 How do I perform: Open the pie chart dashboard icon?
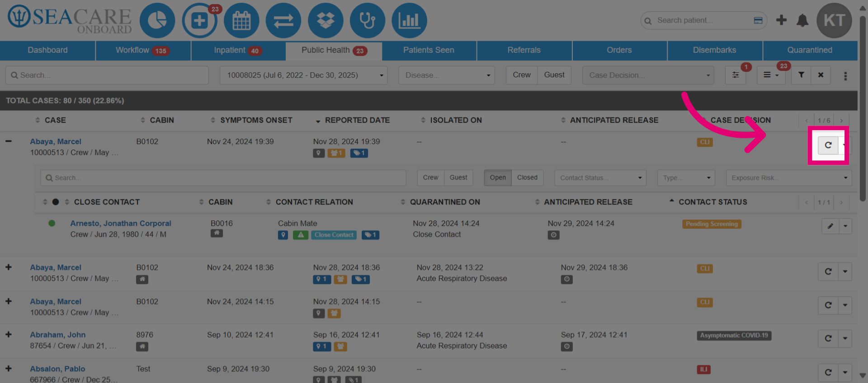click(157, 21)
